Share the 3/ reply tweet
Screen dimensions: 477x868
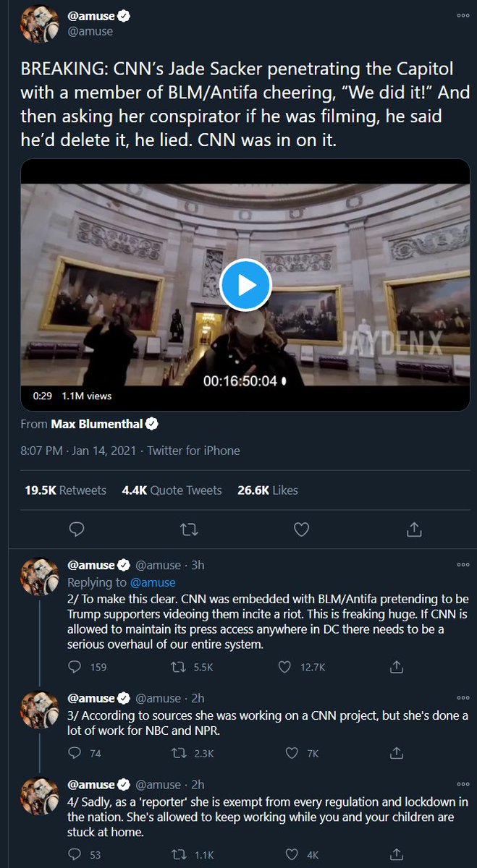[397, 753]
